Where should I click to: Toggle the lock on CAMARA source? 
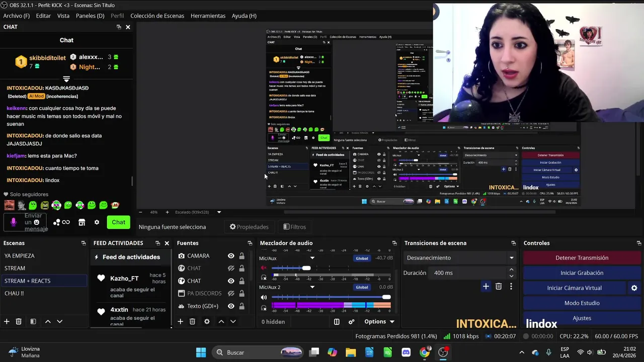pos(242,256)
